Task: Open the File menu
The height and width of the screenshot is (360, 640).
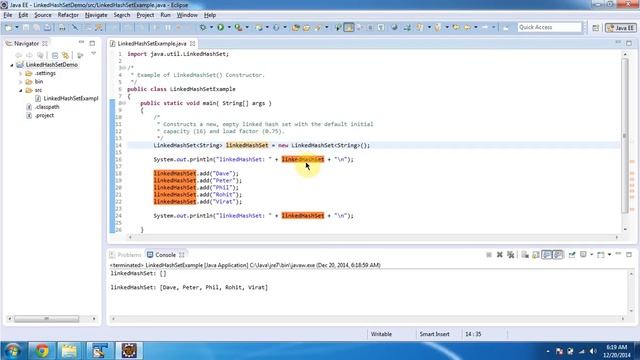Action: pos(8,15)
